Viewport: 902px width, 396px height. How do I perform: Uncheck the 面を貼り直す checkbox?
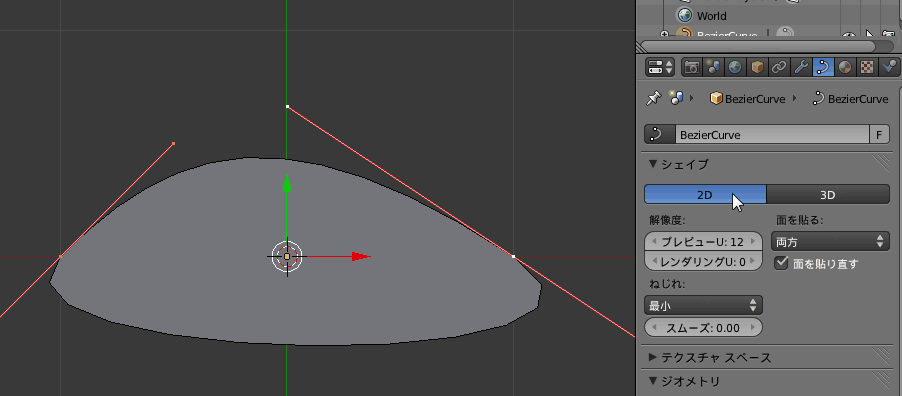pyautogui.click(x=781, y=263)
